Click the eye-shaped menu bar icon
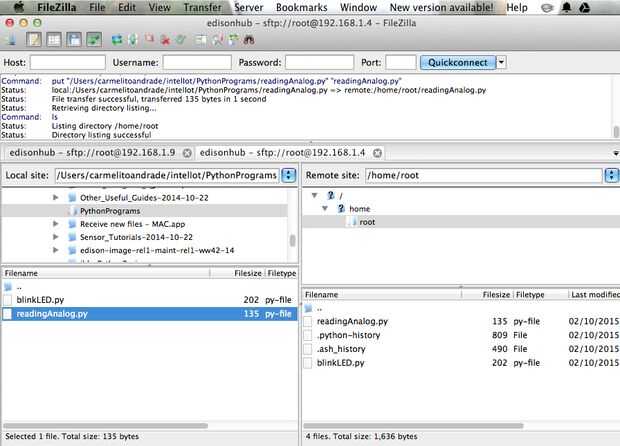 tap(547, 8)
